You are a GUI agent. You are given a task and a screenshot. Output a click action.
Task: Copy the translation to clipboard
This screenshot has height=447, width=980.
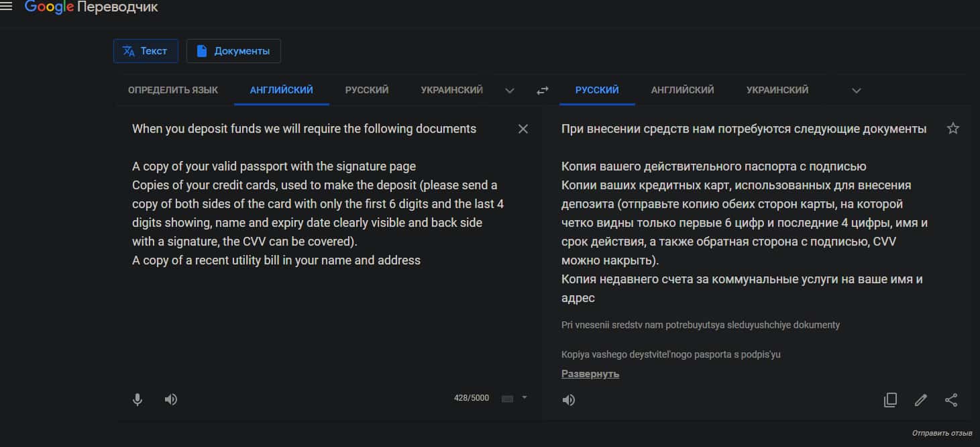[x=890, y=400]
